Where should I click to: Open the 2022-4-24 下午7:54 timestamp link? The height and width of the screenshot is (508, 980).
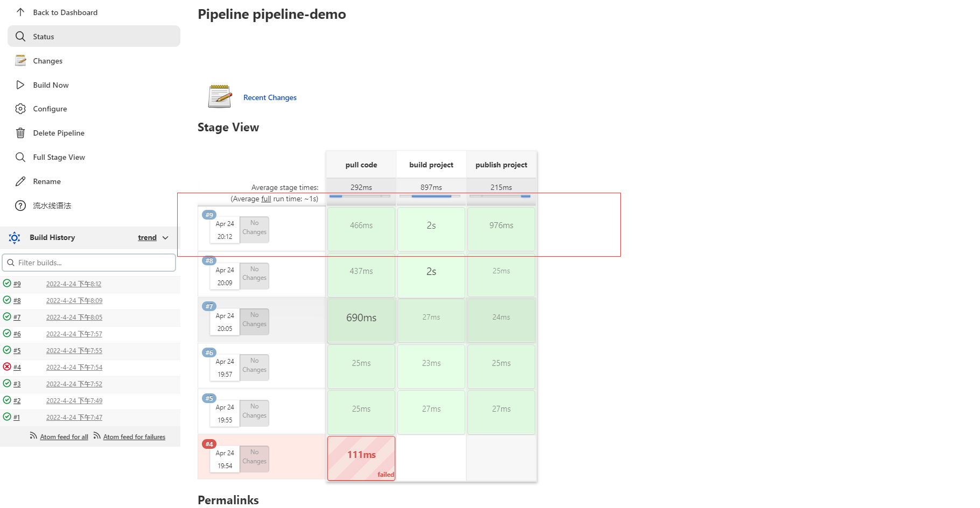tap(74, 367)
